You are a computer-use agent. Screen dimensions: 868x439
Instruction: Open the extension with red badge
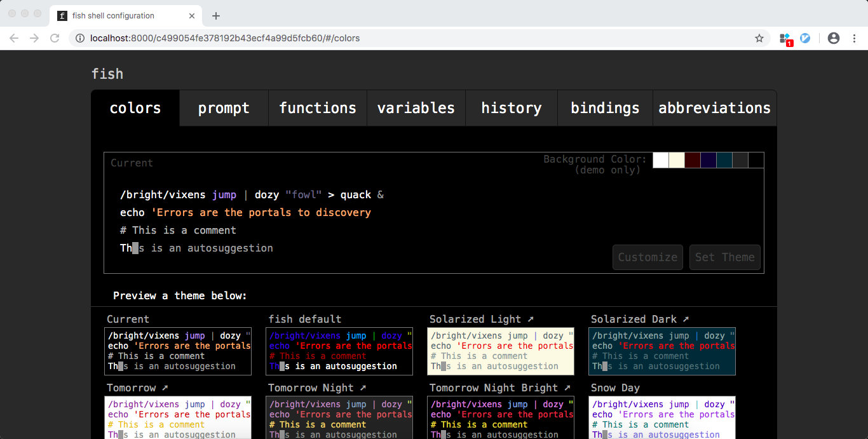[x=785, y=39]
